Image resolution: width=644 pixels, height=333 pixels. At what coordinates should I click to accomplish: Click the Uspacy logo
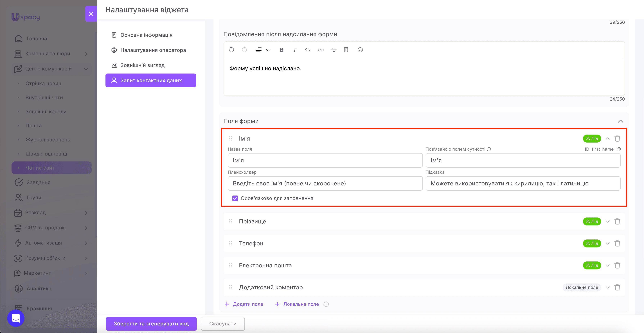click(26, 17)
